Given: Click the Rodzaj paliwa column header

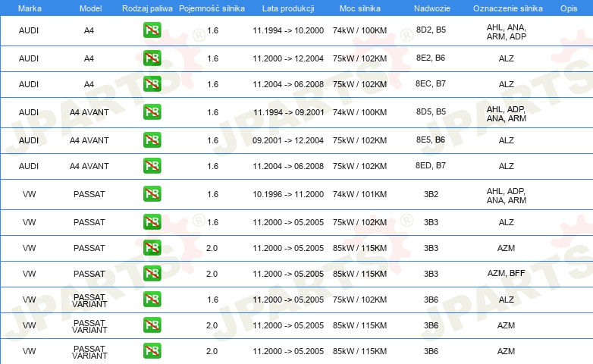Looking at the screenshot, I should click(x=147, y=8).
